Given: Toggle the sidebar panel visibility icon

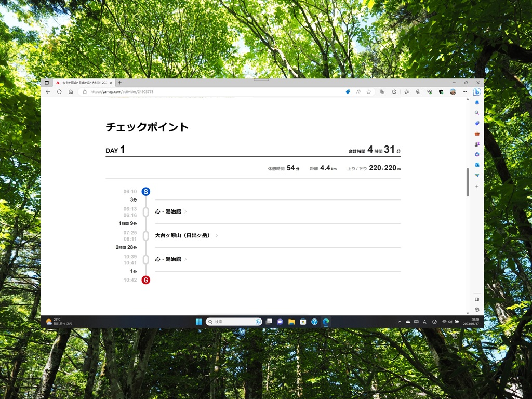Looking at the screenshot, I should (477, 299).
